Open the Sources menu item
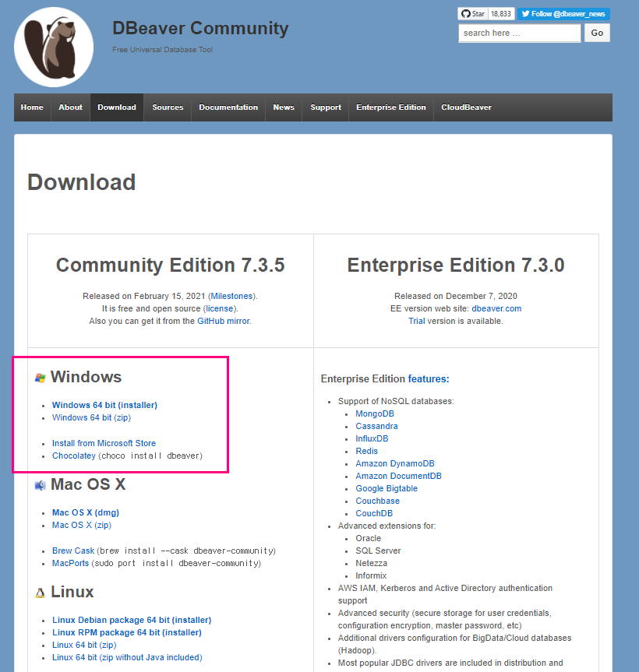This screenshot has height=672, width=639. pos(168,107)
